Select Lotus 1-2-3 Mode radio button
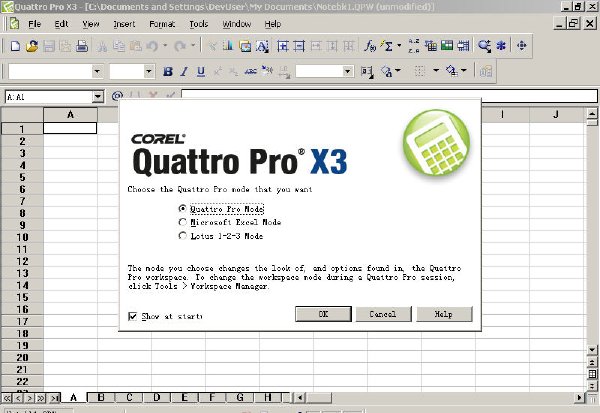This screenshot has width=600, height=413. click(x=183, y=235)
